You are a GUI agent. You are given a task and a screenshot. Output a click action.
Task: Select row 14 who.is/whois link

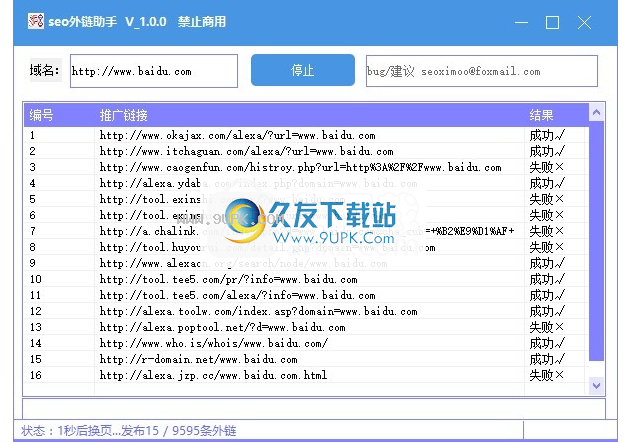click(x=214, y=343)
